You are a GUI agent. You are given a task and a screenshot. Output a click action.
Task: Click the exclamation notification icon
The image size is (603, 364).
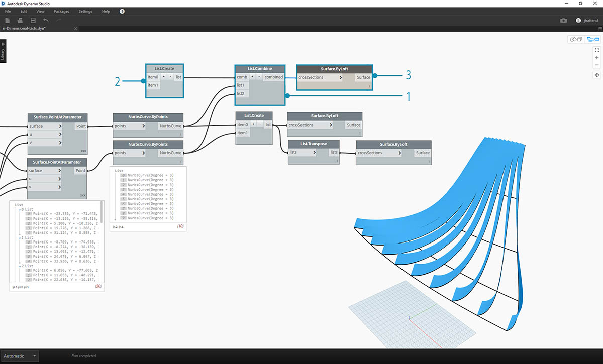coord(122,11)
